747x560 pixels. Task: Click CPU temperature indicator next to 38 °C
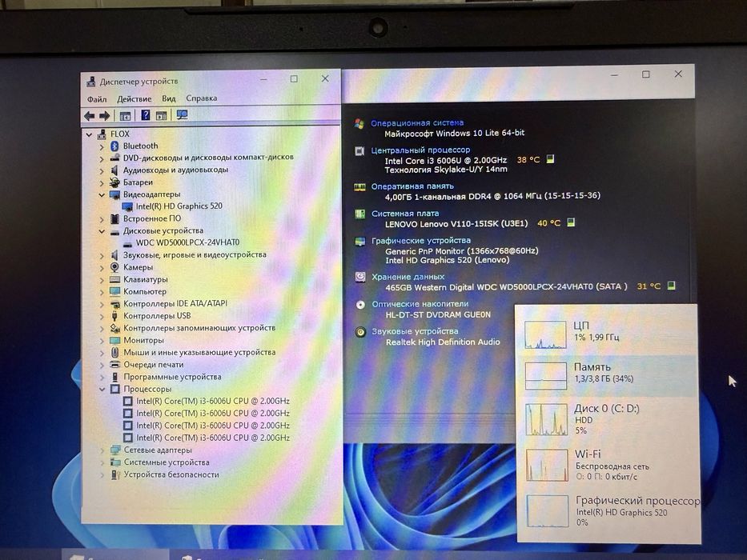coord(550,159)
